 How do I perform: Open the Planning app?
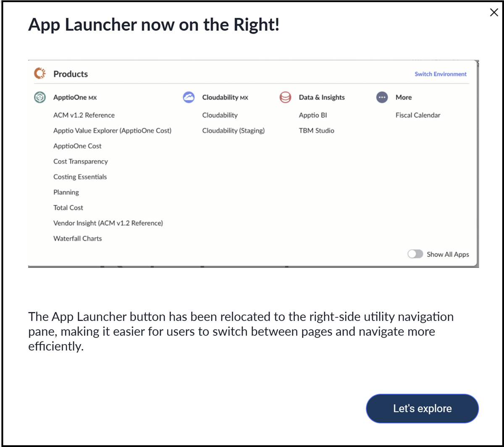(66, 192)
